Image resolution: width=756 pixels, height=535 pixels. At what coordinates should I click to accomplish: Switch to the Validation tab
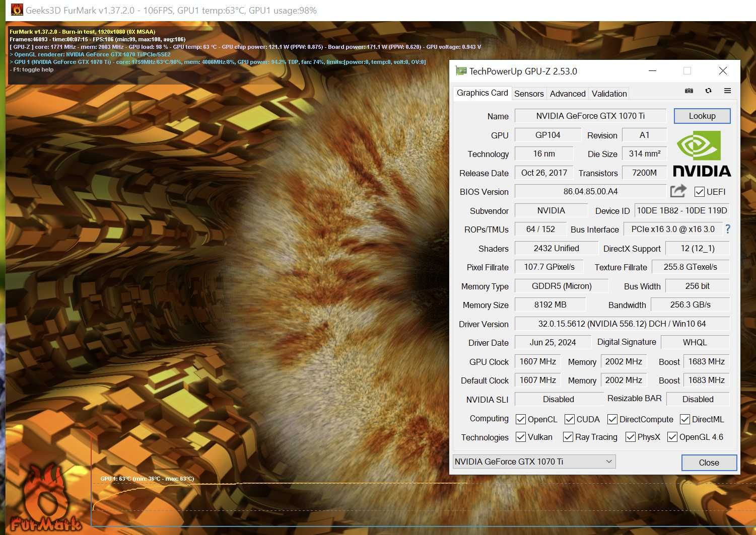click(609, 94)
